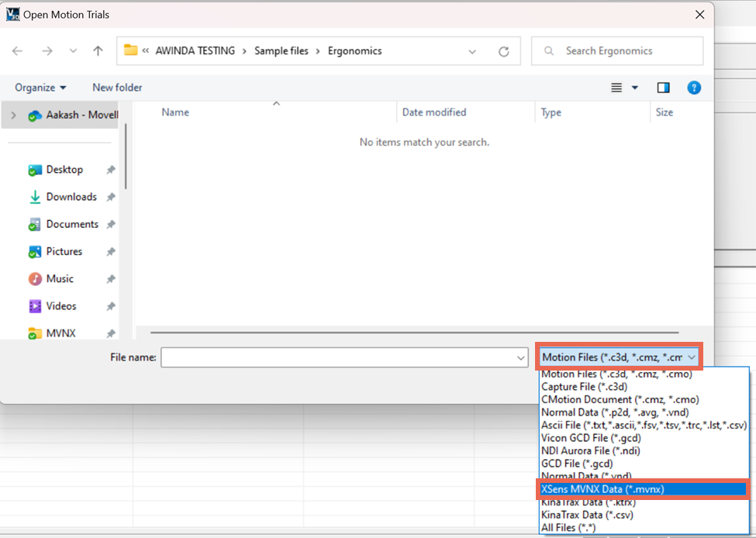Jump to Sample files via the breadcrumb
This screenshot has width=756, height=538.
coord(282,50)
